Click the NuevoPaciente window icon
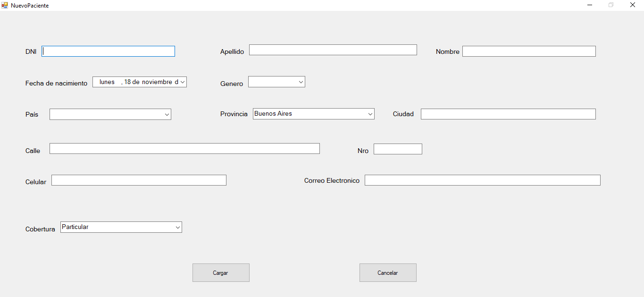644x297 pixels. pos(5,5)
